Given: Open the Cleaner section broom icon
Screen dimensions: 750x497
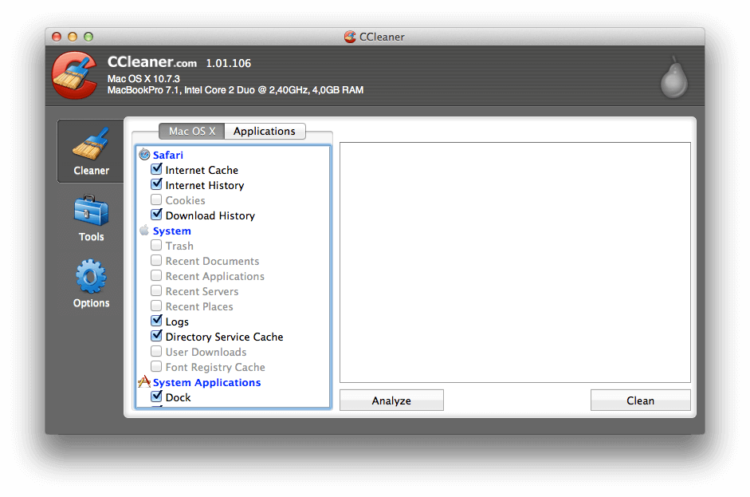Looking at the screenshot, I should click(90, 144).
